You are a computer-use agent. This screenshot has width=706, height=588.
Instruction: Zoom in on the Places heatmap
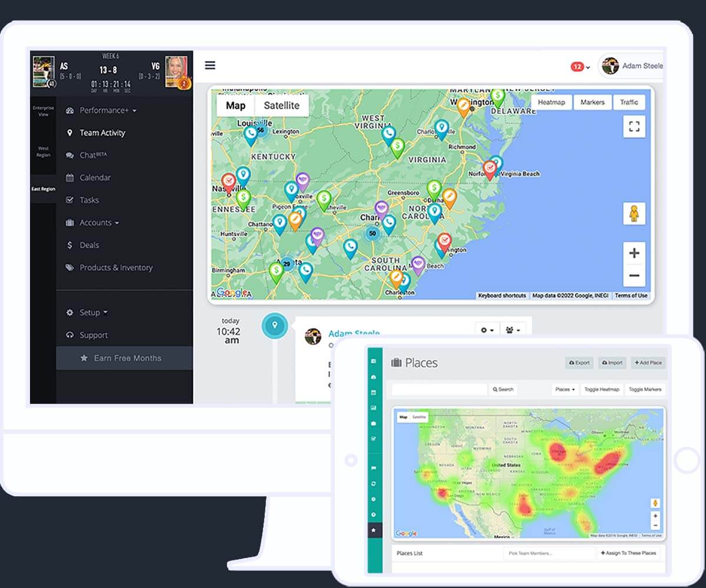tap(655, 516)
